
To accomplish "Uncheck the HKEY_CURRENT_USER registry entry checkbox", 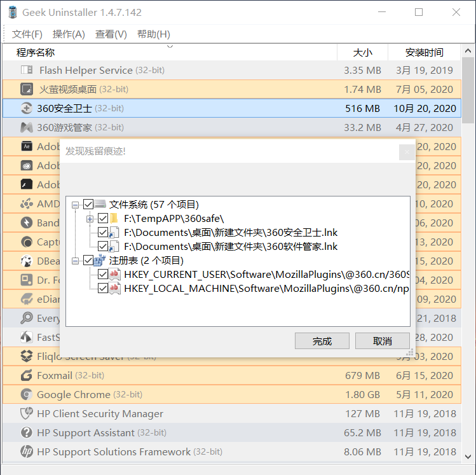I will point(103,275).
